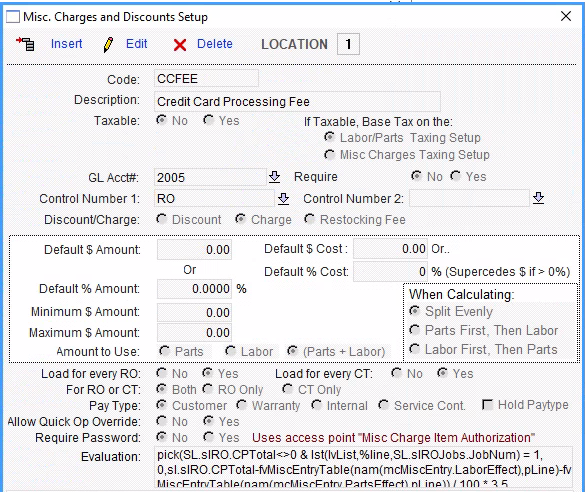Click Minimum $ Amount field
The image size is (585, 492).
click(x=194, y=312)
